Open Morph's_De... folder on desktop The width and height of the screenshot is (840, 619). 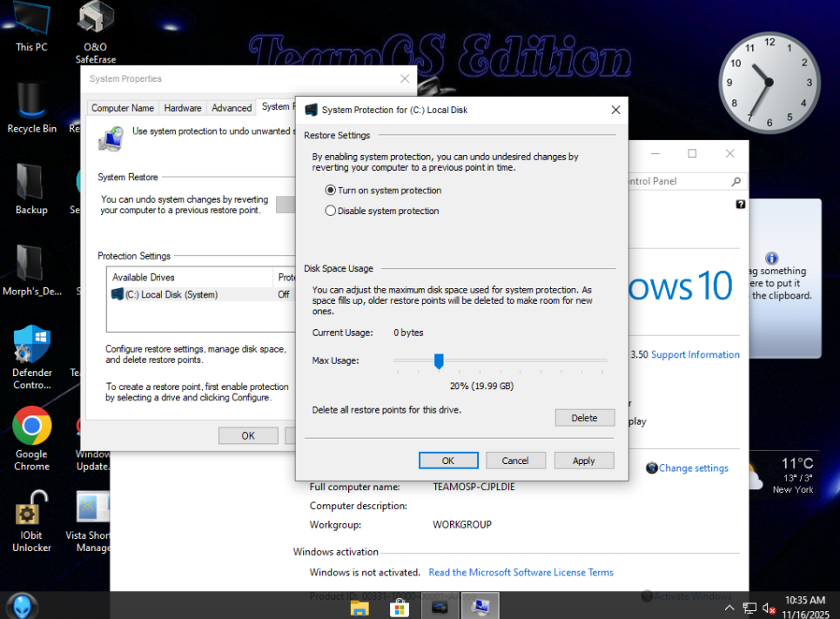point(31,270)
